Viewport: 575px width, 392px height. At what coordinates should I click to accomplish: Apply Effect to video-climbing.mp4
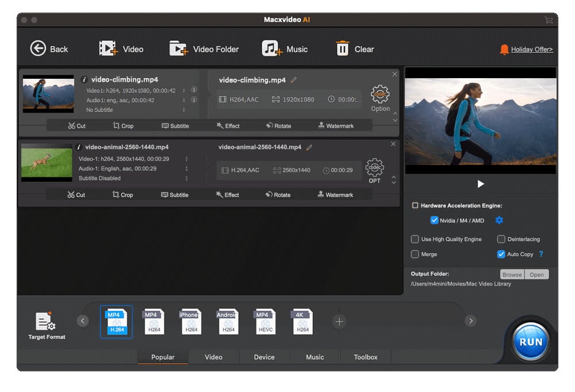click(228, 126)
